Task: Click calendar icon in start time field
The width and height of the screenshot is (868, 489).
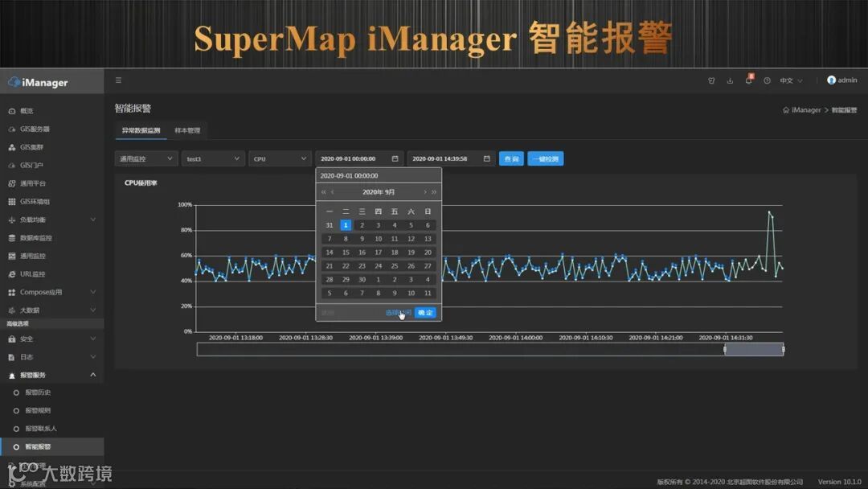Action: pos(395,158)
